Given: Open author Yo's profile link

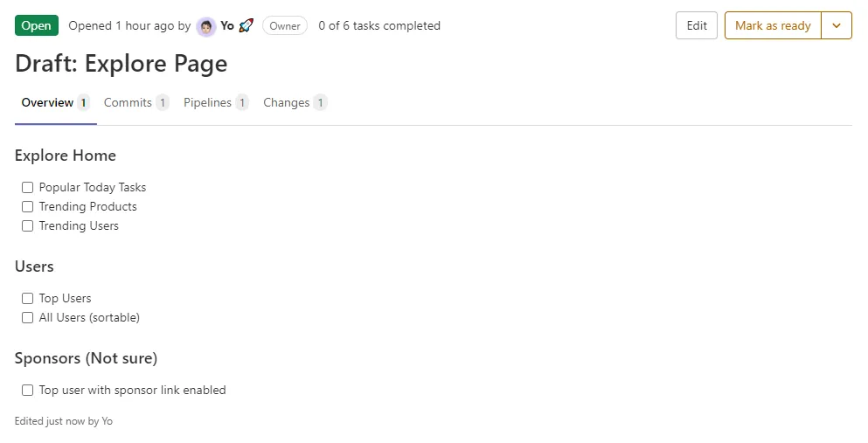Looking at the screenshot, I should click(227, 26).
